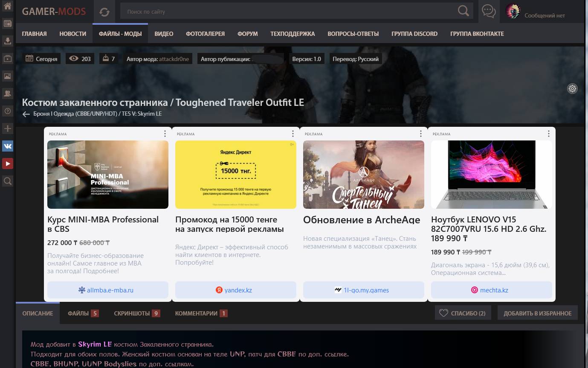Screen dimensions: 588x368
Task: Switch to the СКРИНШОТЫ tab
Action: (x=137, y=313)
